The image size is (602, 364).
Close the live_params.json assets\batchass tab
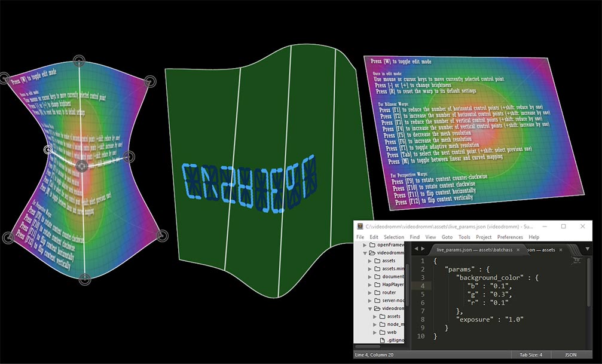coord(518,249)
